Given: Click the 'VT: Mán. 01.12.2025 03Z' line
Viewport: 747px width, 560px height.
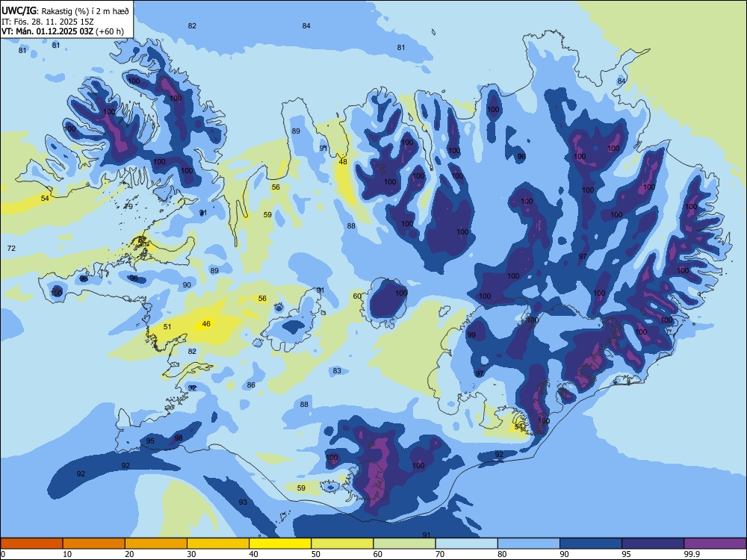Looking at the screenshot, I should (47, 32).
